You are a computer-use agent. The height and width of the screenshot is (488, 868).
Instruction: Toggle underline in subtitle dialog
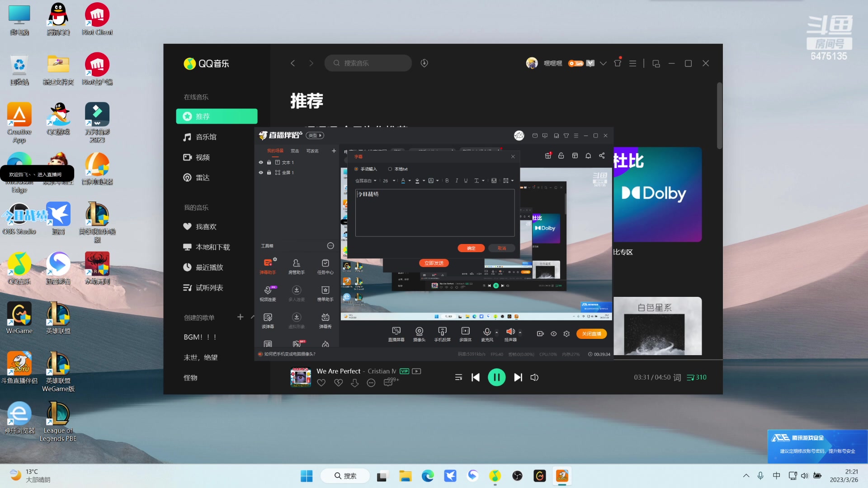click(466, 181)
